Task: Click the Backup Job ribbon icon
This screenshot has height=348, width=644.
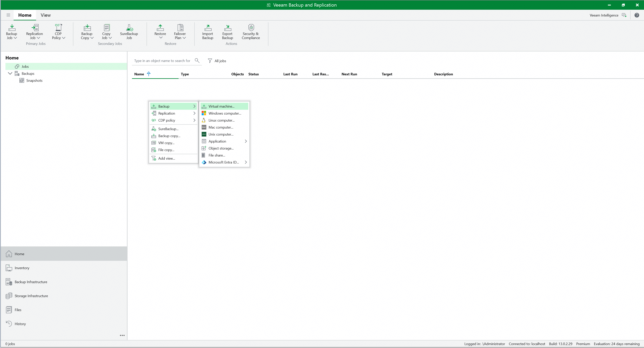Action: (12, 28)
